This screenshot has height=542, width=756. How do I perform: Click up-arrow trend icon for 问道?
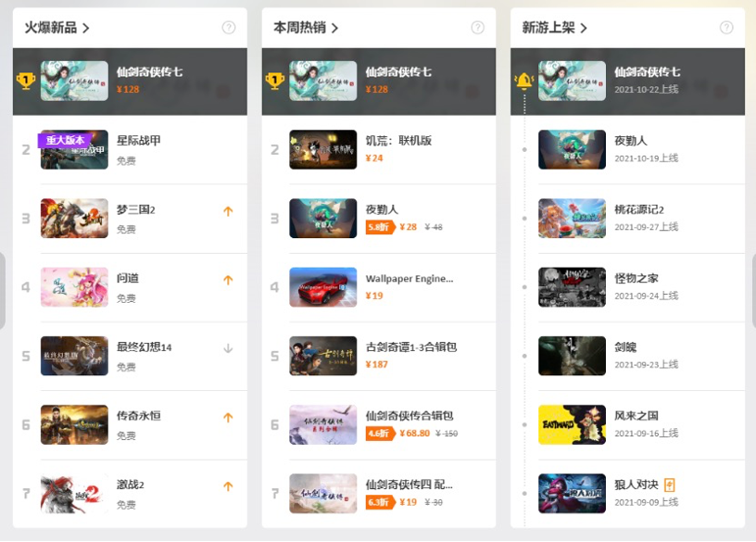click(x=228, y=280)
